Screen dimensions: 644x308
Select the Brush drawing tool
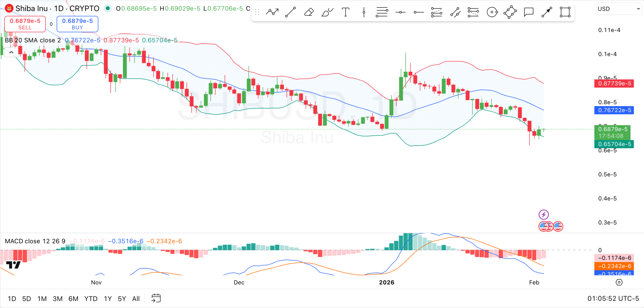(327, 12)
